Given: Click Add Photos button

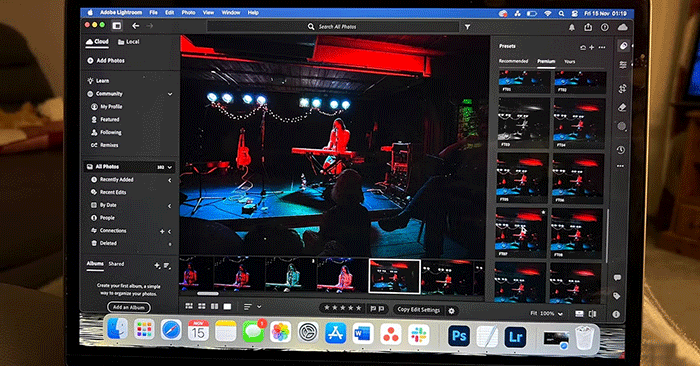Looking at the screenshot, I should coord(106,60).
